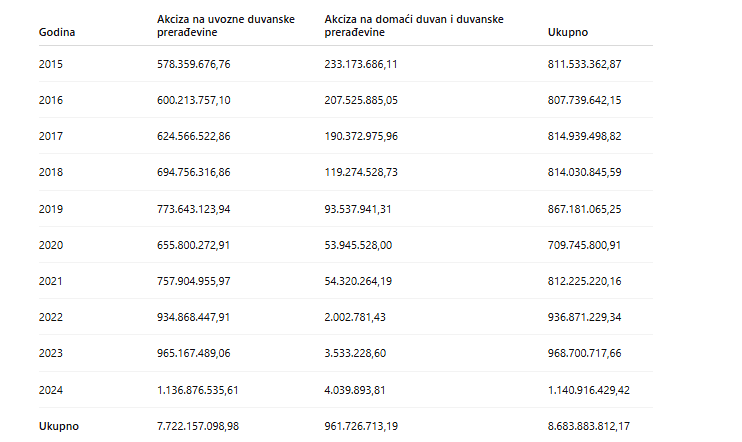Select the 2016 year cell
742x442 pixels.
(x=51, y=100)
